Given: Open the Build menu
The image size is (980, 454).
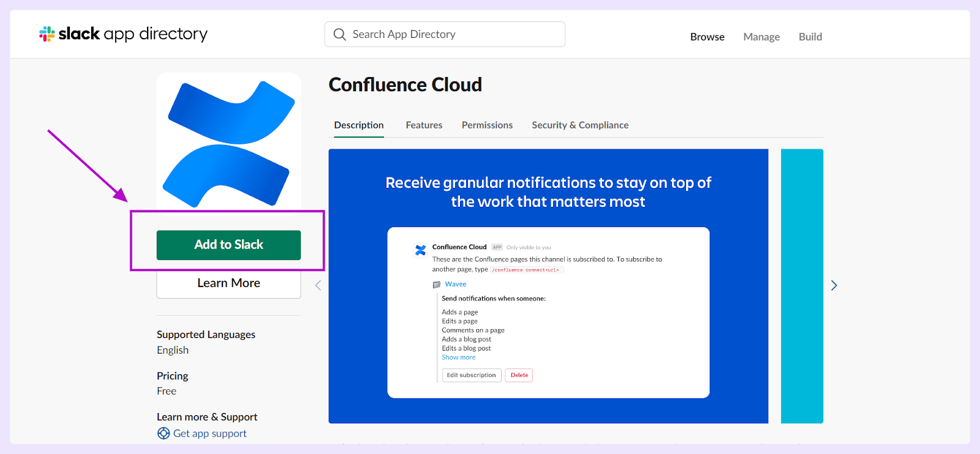Looking at the screenshot, I should click(810, 37).
